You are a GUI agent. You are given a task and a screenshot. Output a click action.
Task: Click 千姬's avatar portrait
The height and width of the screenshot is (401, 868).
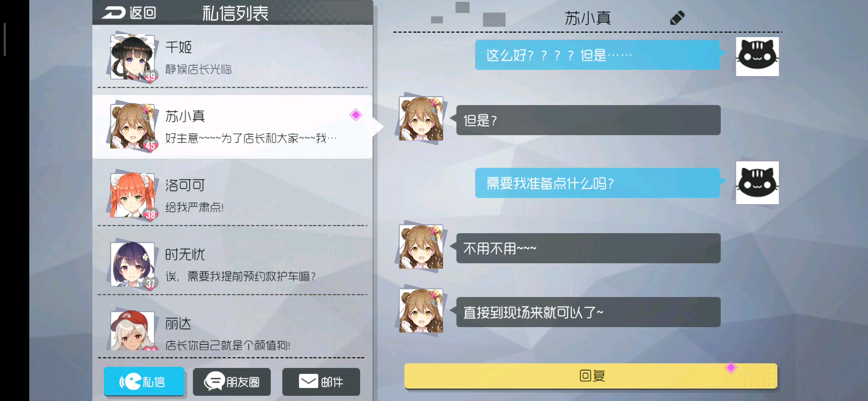point(132,57)
